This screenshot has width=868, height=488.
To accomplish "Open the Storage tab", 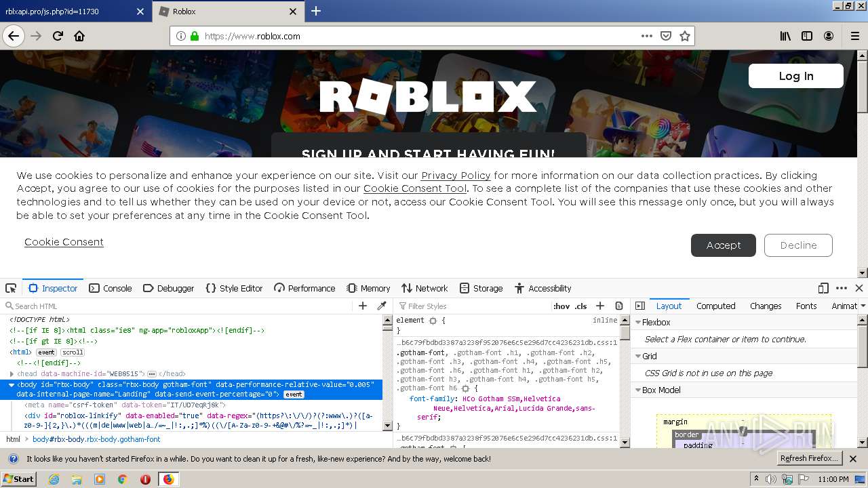I will tap(481, 288).
